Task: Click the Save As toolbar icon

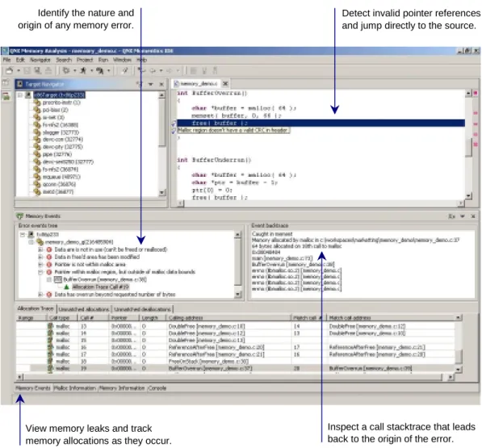Action: [37, 71]
